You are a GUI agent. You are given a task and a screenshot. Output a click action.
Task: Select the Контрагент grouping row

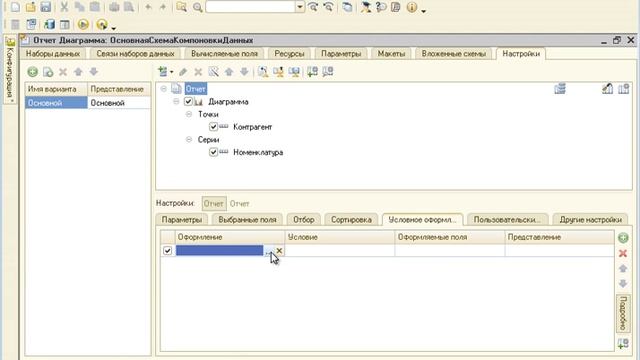[252, 127]
